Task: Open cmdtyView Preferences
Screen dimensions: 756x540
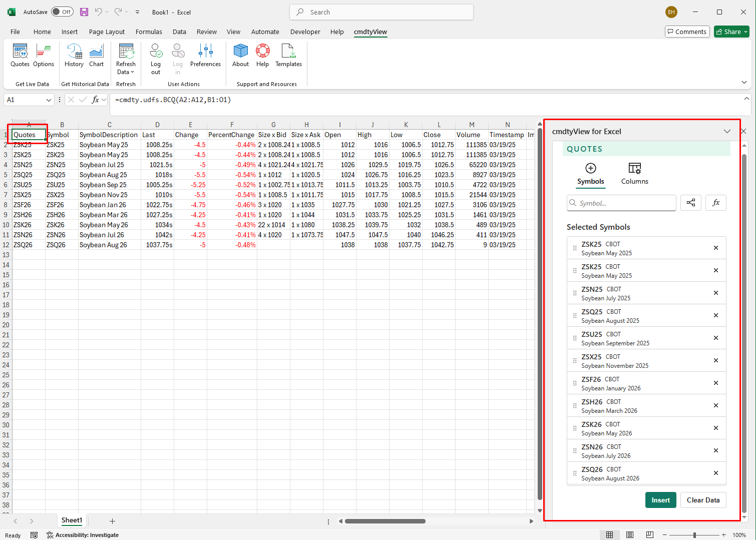Action: tap(205, 56)
